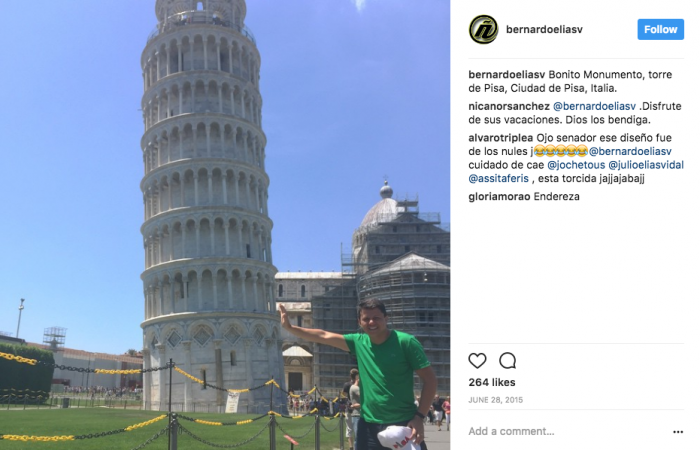Open bernardoeliasv username in the post header
700x450 pixels.
(x=544, y=29)
